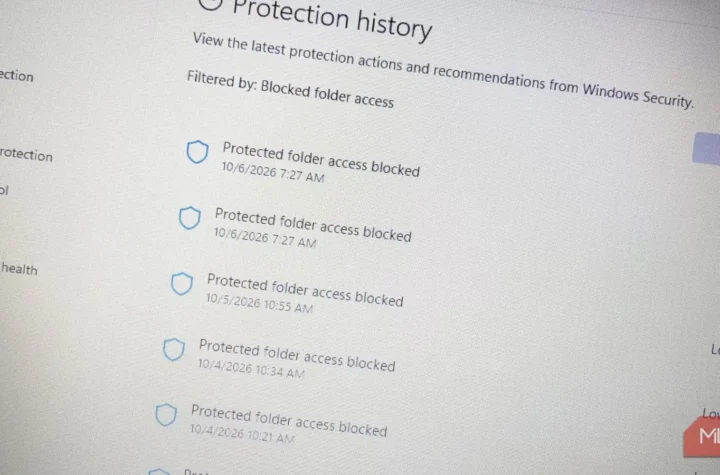This screenshot has height=475, width=720.
Task: Open the sidebar item ending in 'rotection'
Action: (26, 155)
